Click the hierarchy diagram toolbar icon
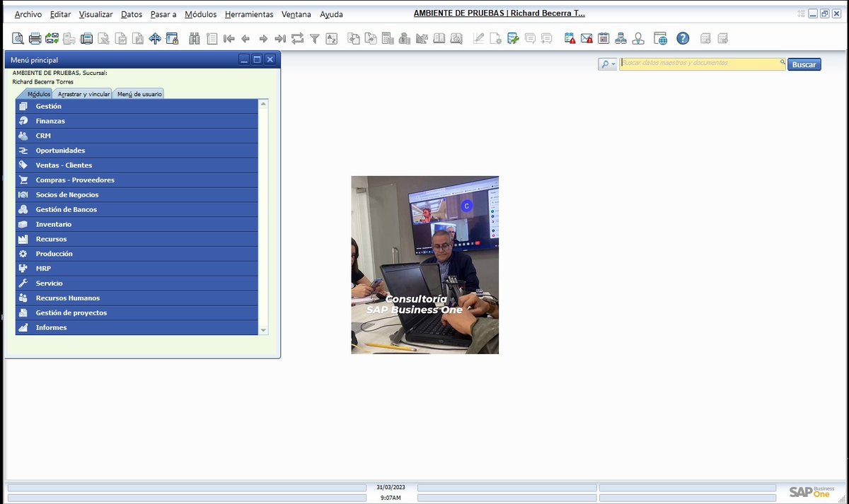Image resolution: width=849 pixels, height=504 pixels. [621, 38]
